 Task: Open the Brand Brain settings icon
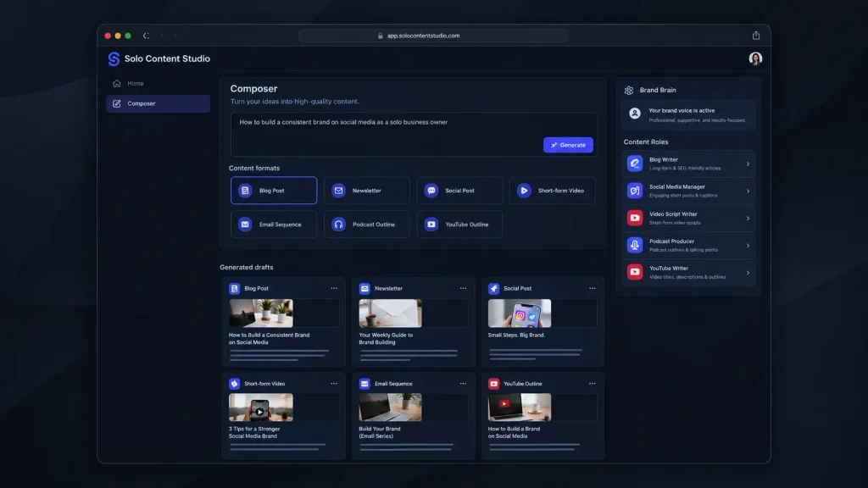tap(629, 90)
